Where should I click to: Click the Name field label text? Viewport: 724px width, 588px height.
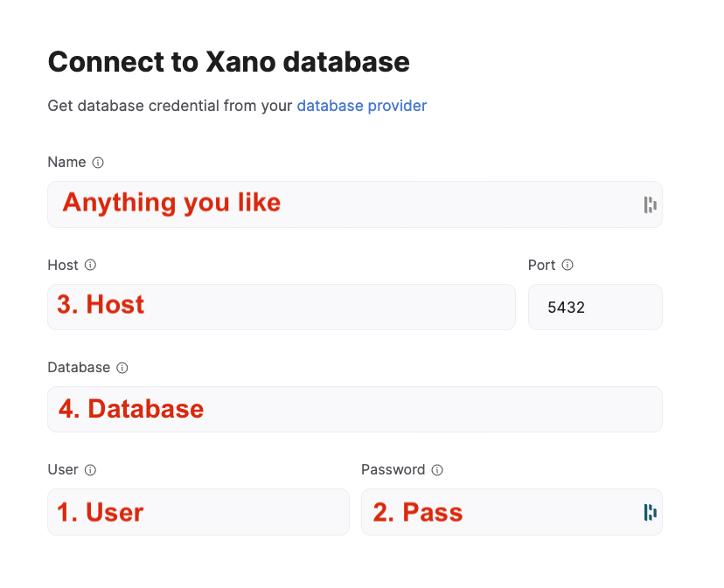[65, 162]
